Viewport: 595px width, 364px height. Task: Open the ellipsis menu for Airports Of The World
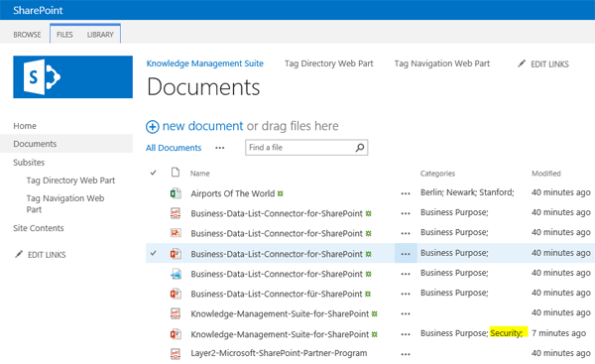click(406, 193)
